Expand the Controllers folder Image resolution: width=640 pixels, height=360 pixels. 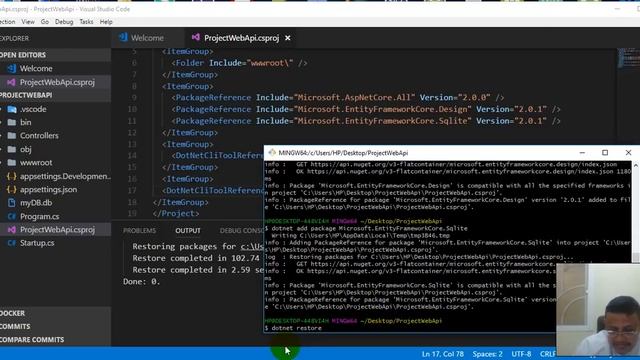(39, 136)
